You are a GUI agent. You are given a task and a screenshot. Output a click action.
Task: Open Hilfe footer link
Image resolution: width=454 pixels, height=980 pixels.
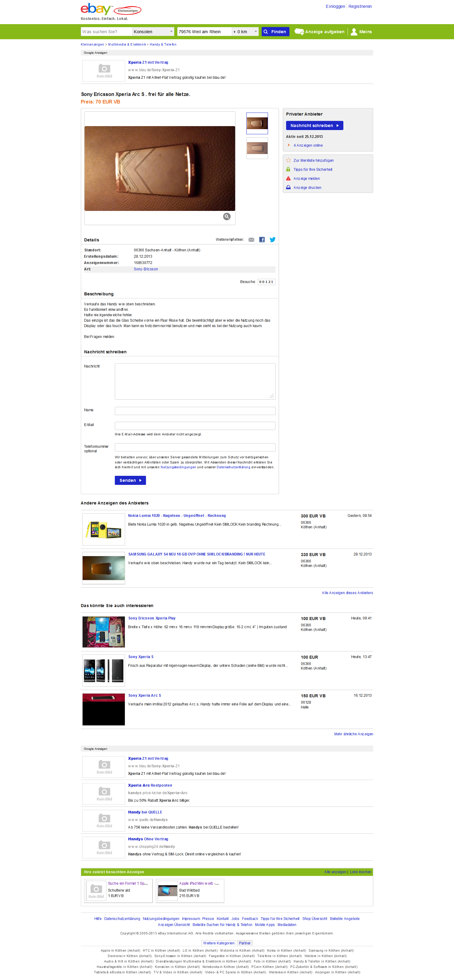[98, 919]
